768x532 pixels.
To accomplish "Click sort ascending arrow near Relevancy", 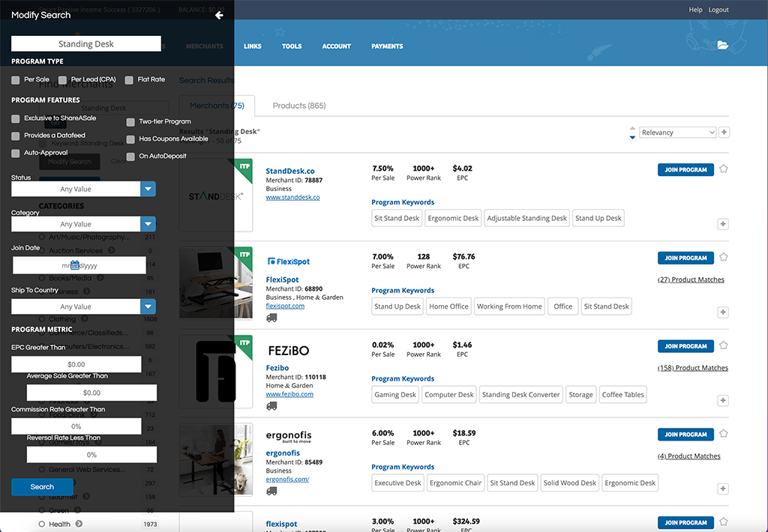I will (x=632, y=127).
